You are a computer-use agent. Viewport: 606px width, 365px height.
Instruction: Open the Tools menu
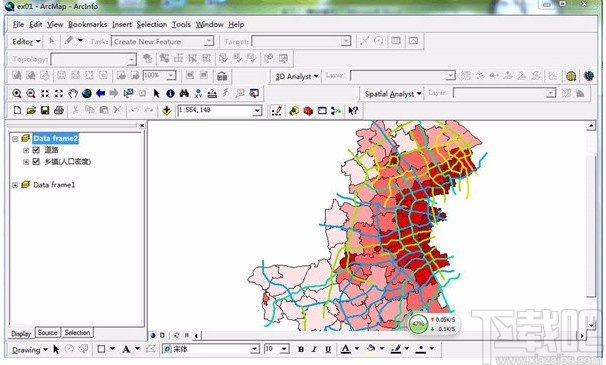pyautogui.click(x=181, y=24)
